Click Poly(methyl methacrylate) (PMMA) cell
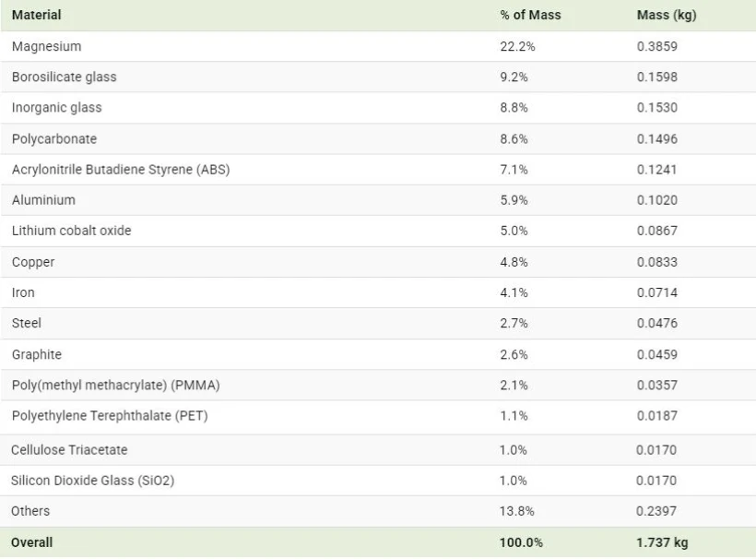This screenshot has height=559, width=756. (116, 385)
